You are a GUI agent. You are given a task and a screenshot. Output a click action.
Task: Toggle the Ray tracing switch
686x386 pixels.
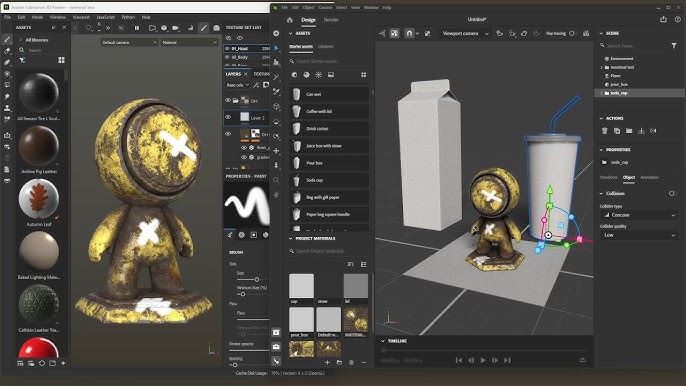[572, 33]
